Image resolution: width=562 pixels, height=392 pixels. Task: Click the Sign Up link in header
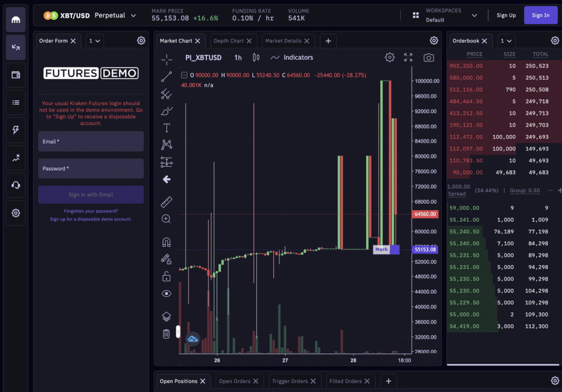(x=506, y=15)
